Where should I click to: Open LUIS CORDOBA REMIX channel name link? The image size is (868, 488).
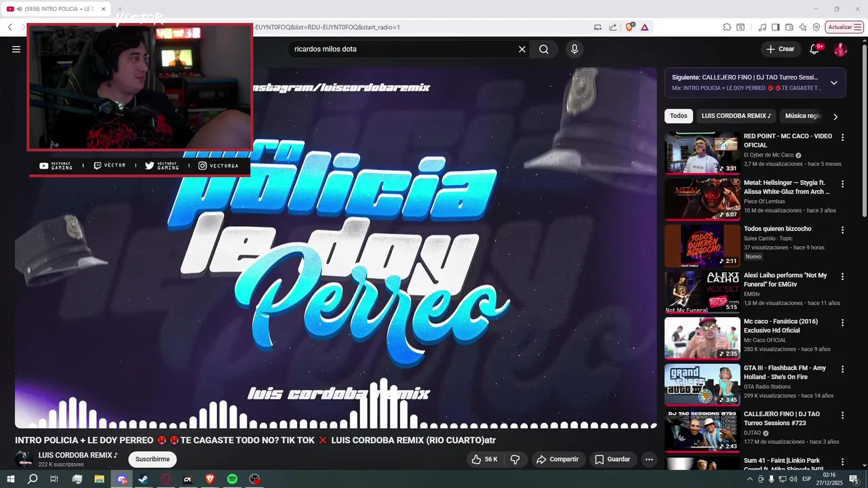(x=78, y=455)
